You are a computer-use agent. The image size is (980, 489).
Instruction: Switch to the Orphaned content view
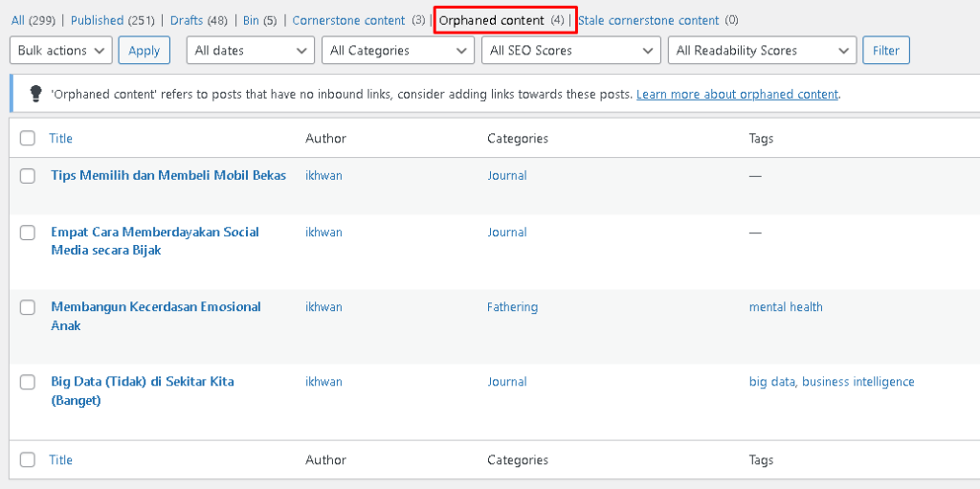coord(492,20)
